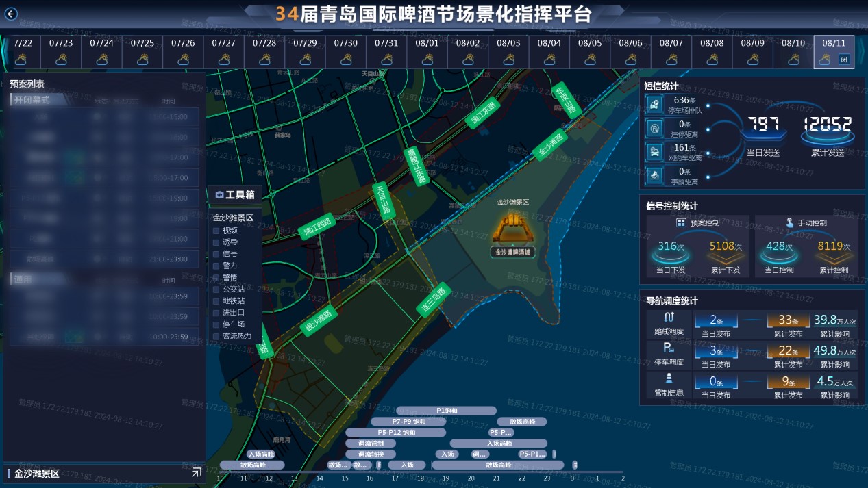868x488 pixels.
Task: Toggle the 信号 checkbox
Action: pos(216,254)
